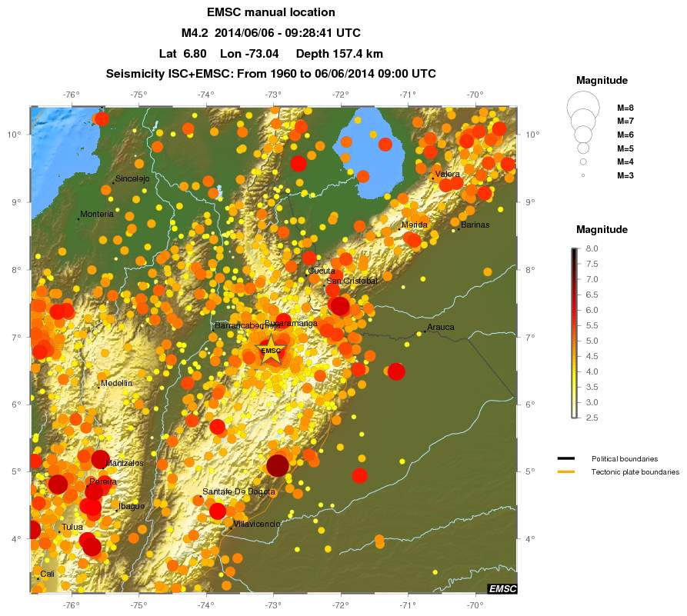Click the 'Depth 157.4 km' text
Viewport: 687px width, 616px height.
(339, 54)
